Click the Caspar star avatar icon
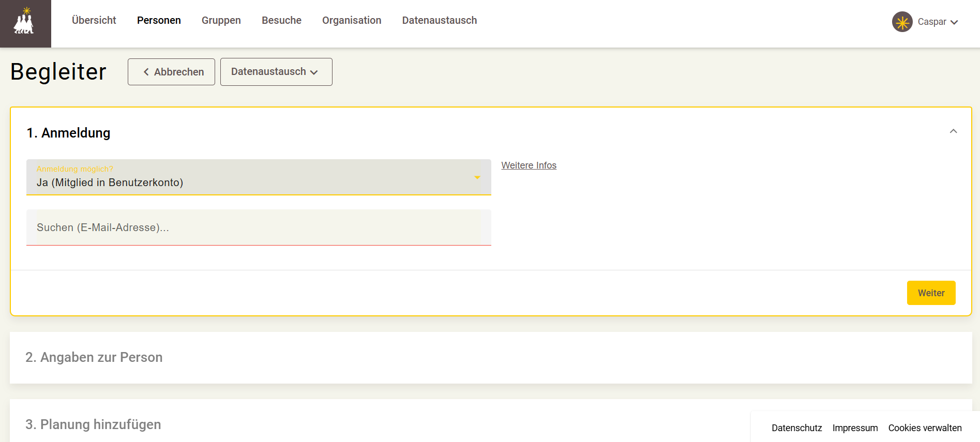The image size is (980, 442). [x=902, y=22]
